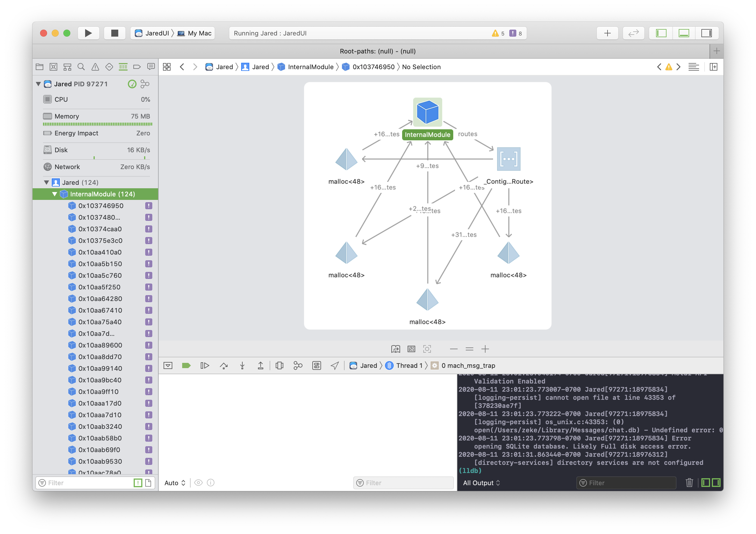Click the Debug Memory Graph icon
Image resolution: width=756 pixels, height=534 pixels.
coord(298,365)
